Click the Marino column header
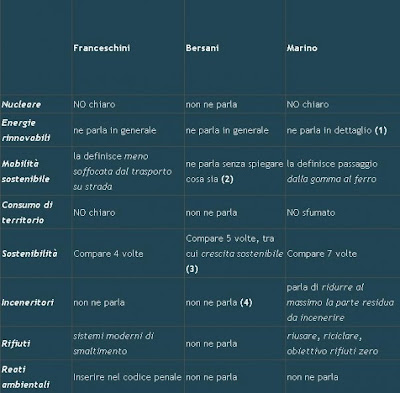Viewport: 400px width, 393px height. 302,48
